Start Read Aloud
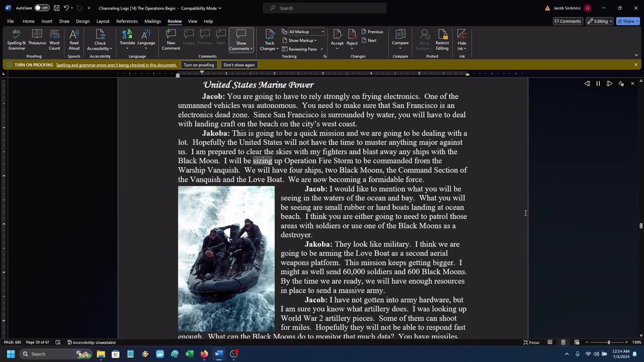 click(74, 40)
